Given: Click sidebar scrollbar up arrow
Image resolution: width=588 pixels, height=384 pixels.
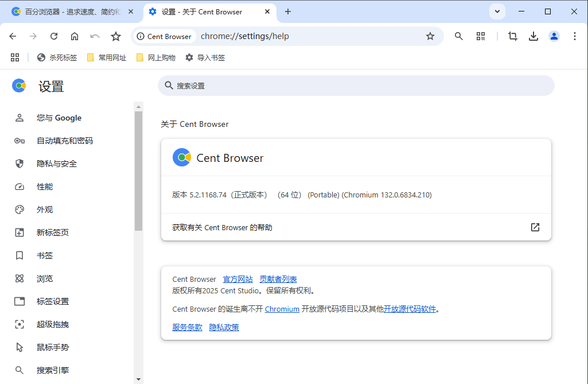Looking at the screenshot, I should (x=138, y=107).
